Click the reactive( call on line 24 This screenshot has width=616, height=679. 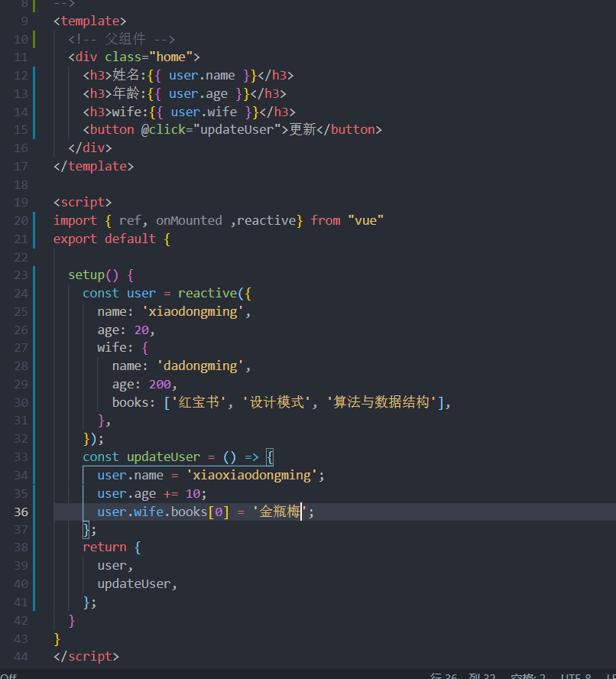point(210,293)
